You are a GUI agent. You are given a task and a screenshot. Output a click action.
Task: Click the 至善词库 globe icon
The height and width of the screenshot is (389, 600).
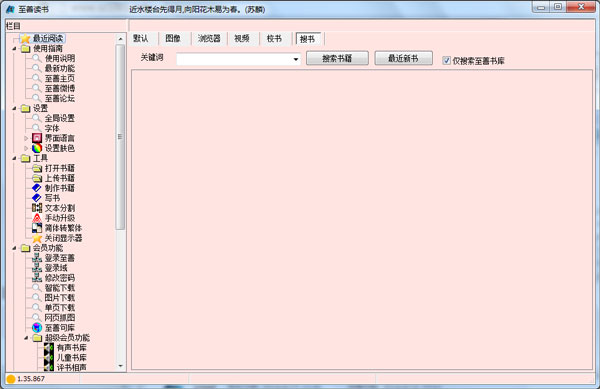coord(37,327)
